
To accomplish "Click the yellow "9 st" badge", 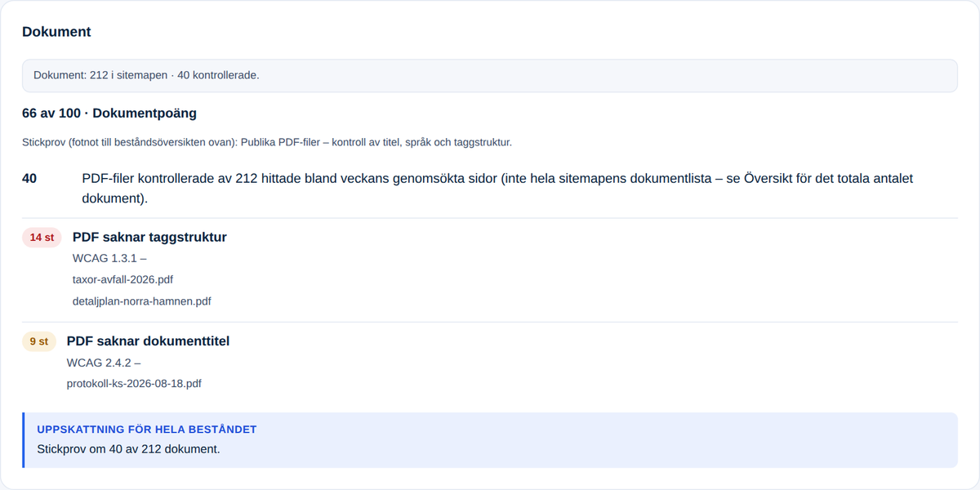I will [39, 341].
